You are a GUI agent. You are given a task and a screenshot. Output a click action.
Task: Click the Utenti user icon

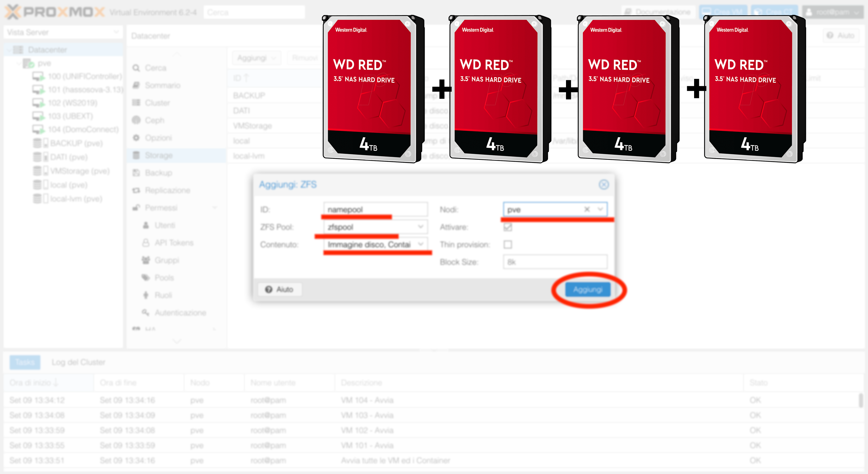(146, 225)
